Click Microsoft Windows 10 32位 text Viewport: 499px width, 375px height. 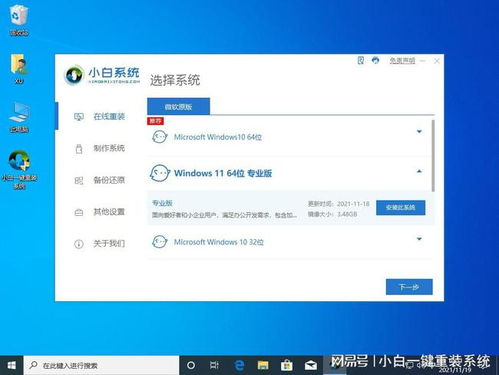click(x=219, y=242)
